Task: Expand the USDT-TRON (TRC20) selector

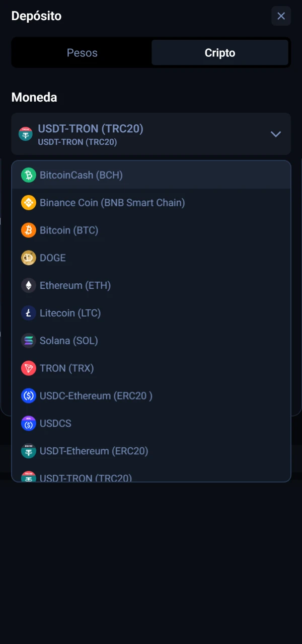Action: pyautogui.click(x=151, y=134)
